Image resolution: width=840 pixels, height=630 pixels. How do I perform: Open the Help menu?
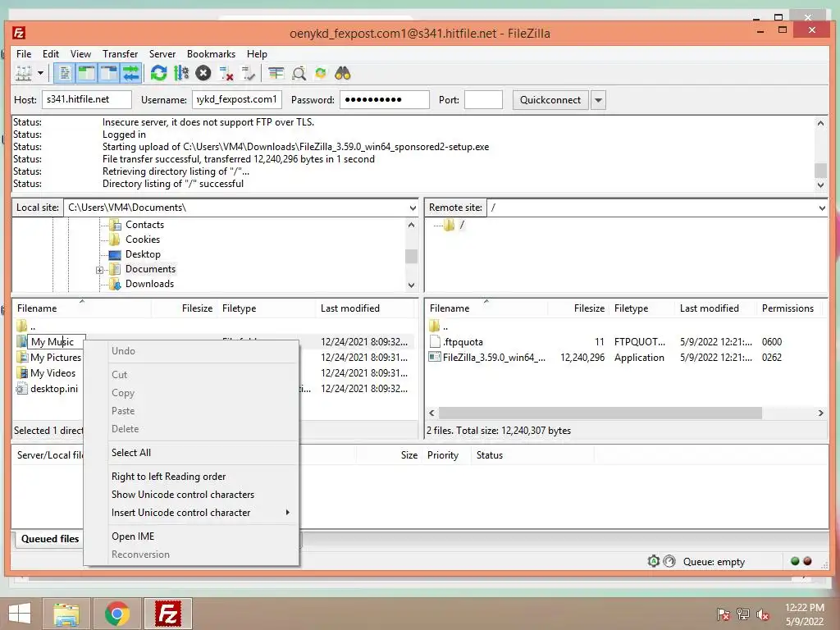pos(257,54)
